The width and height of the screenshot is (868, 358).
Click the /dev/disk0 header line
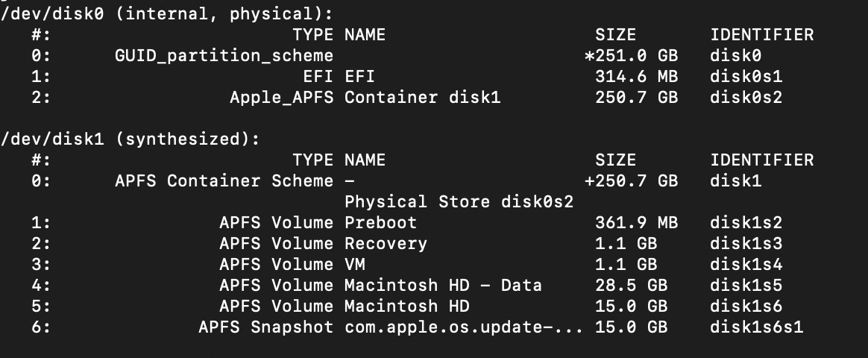coord(168,13)
